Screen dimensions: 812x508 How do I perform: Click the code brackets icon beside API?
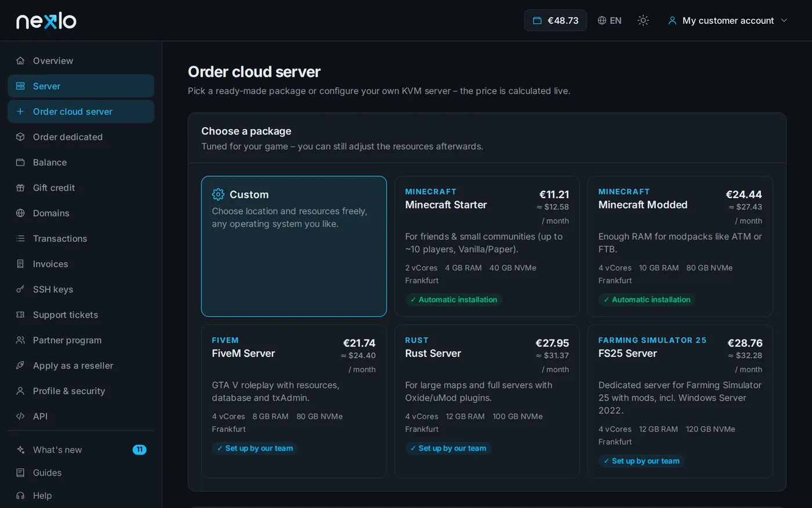click(x=20, y=416)
